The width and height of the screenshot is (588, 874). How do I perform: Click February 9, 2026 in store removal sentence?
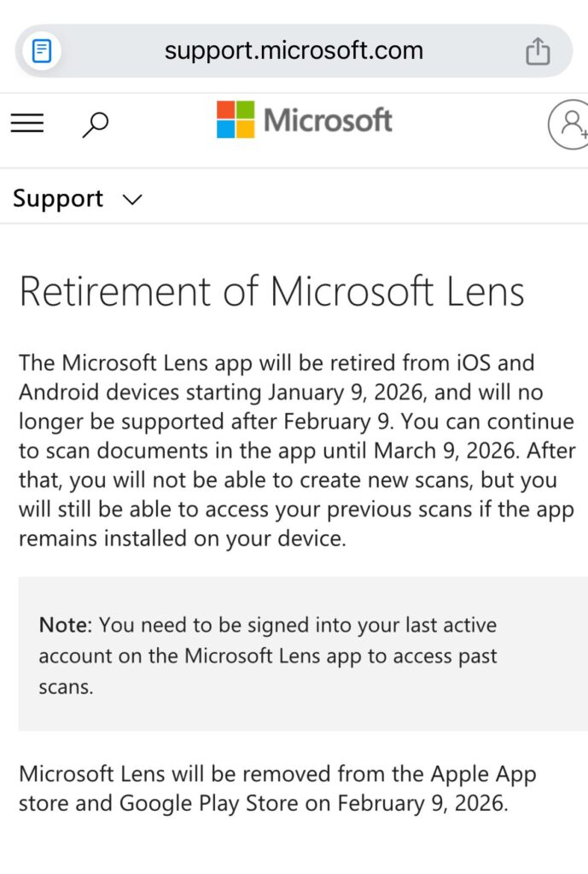(x=422, y=803)
